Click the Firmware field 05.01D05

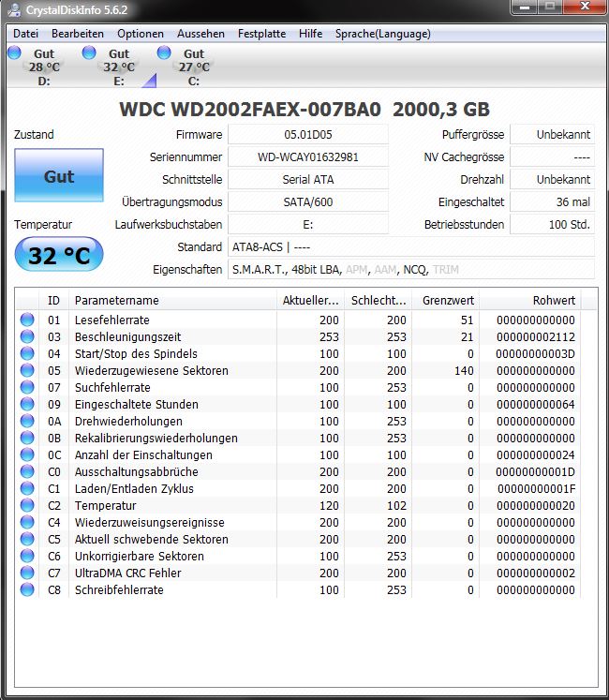308,134
